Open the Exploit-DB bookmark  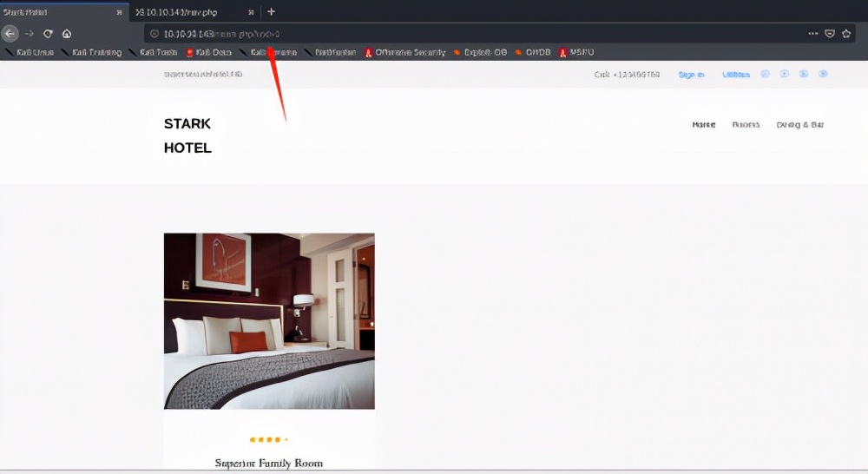[x=480, y=52]
